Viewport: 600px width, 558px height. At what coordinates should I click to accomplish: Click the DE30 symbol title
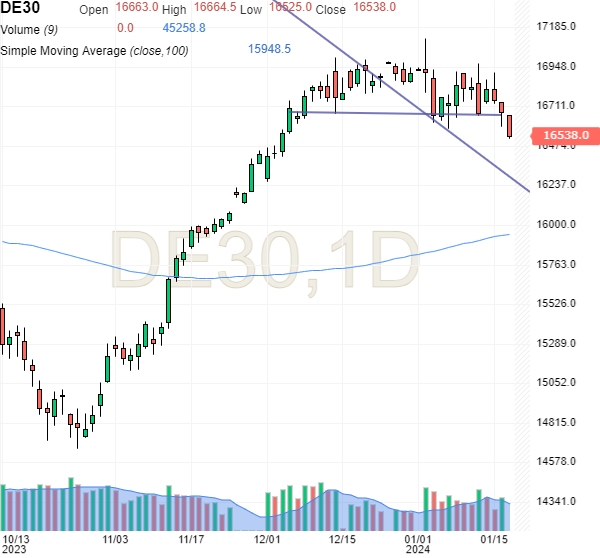21,9
